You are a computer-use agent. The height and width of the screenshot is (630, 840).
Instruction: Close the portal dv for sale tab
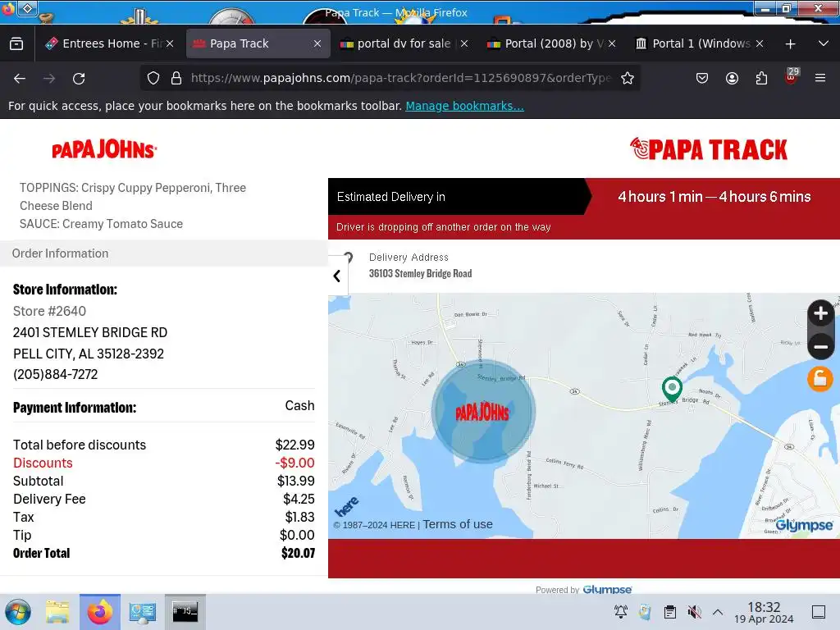pos(464,43)
